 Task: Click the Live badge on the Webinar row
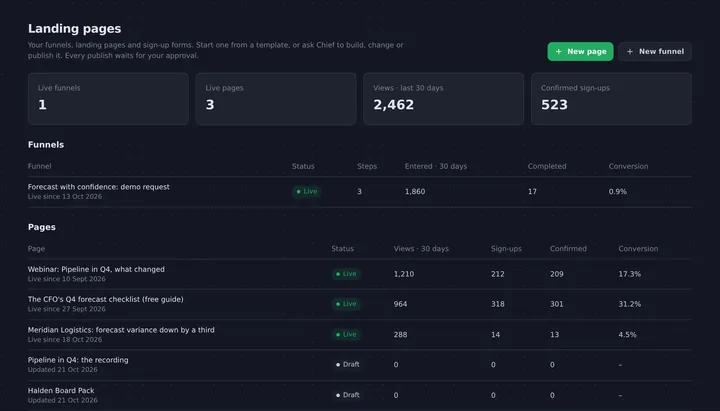pos(346,274)
